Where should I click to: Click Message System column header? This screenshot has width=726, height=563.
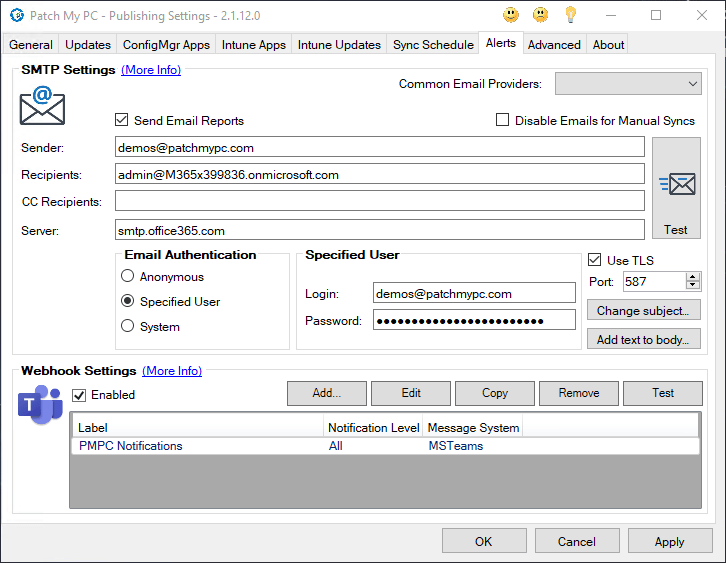473,427
